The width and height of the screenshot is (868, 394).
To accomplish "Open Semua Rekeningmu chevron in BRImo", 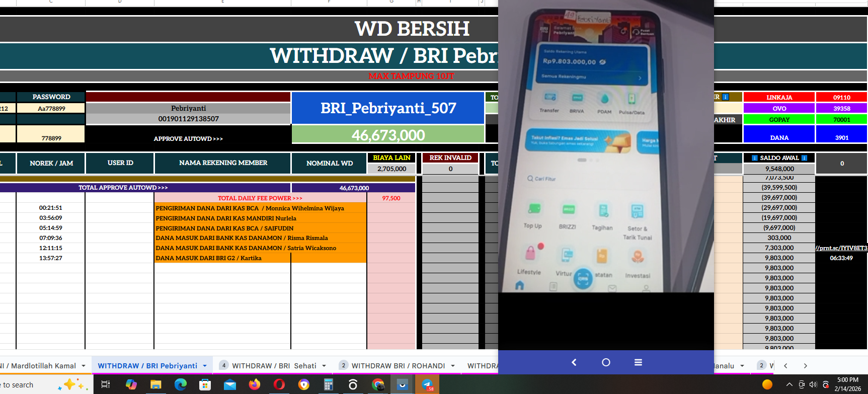I will [x=640, y=78].
